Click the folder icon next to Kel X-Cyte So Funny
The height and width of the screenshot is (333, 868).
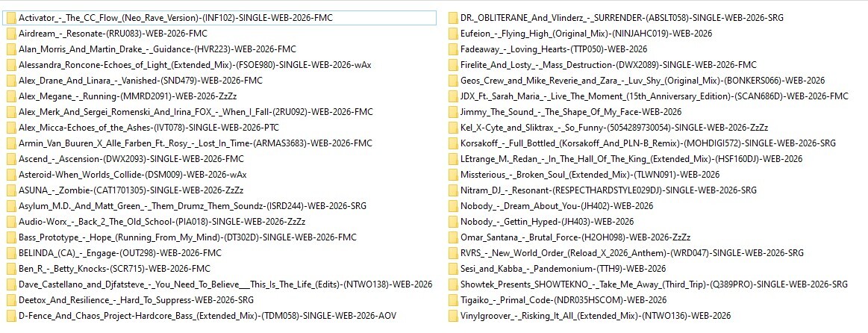453,128
